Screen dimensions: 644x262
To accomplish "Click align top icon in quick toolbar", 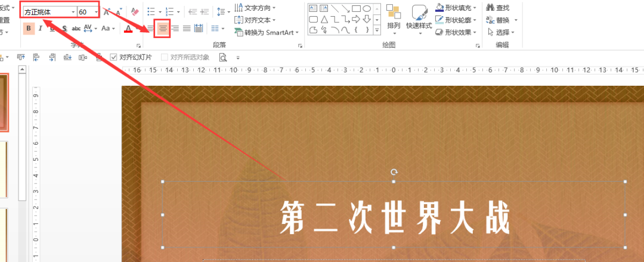I will pos(21,57).
